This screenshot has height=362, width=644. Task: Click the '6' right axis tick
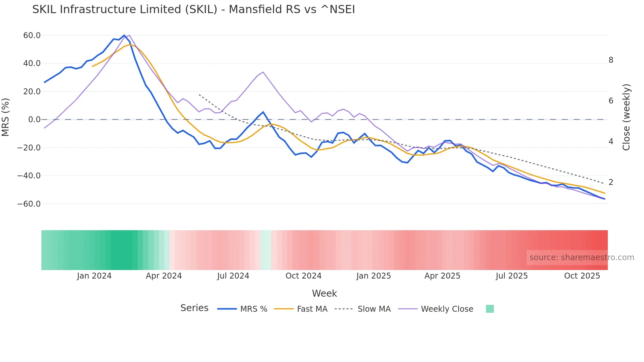(x=611, y=101)
